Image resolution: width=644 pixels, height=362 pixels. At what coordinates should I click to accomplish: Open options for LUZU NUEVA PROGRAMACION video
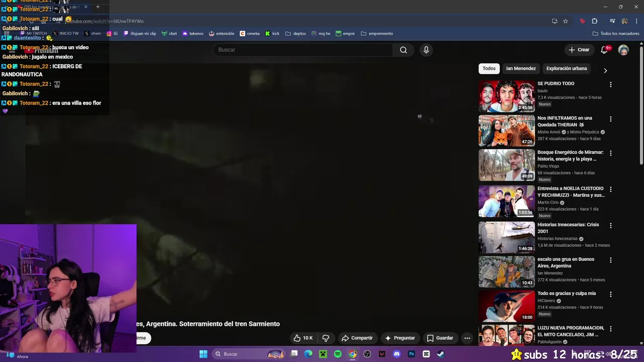coord(611,329)
